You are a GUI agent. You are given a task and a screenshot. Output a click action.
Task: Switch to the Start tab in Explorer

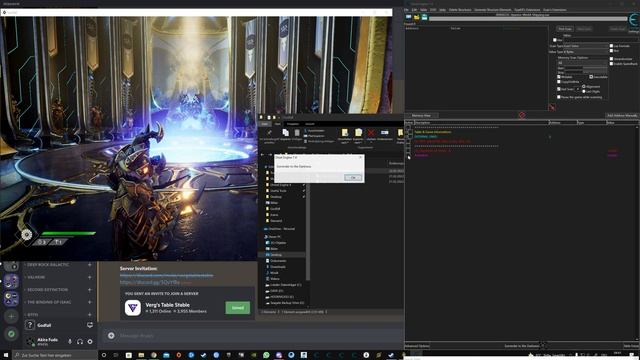point(278,124)
